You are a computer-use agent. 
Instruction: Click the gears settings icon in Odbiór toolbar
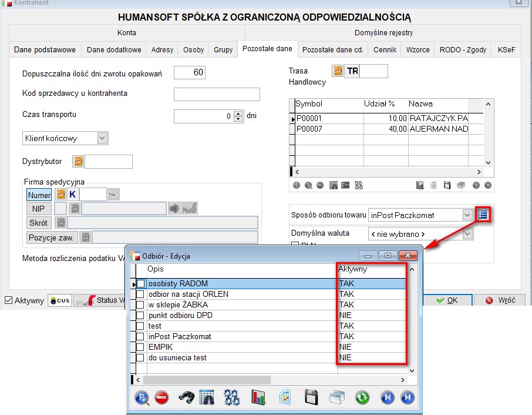tap(233, 398)
